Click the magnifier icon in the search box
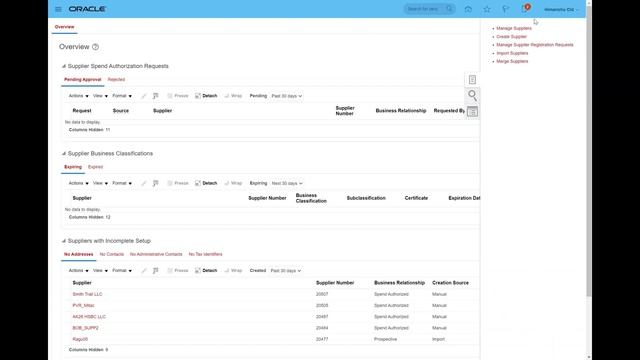640x360 pixels. 449,9
